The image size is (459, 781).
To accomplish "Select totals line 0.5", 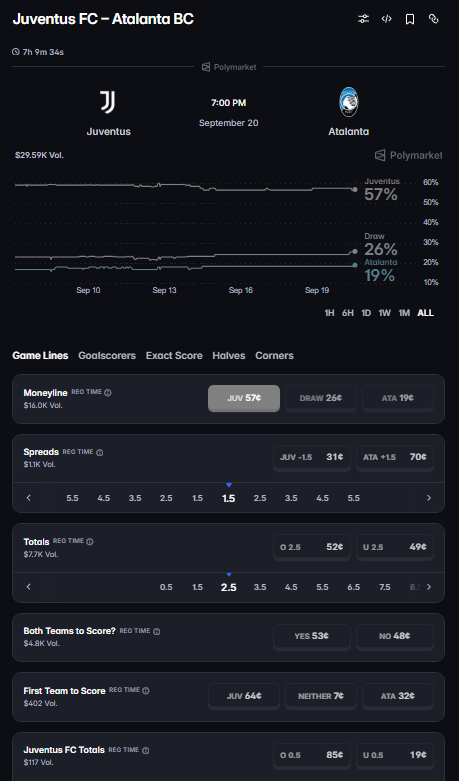I will coord(166,587).
